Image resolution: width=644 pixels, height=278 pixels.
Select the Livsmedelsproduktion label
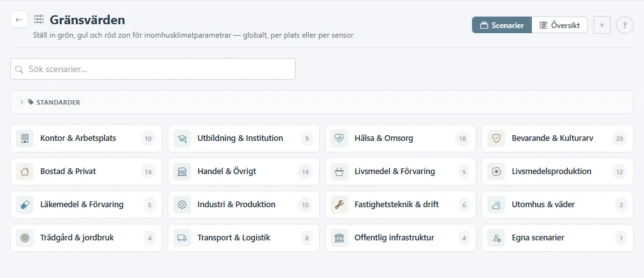[552, 171]
